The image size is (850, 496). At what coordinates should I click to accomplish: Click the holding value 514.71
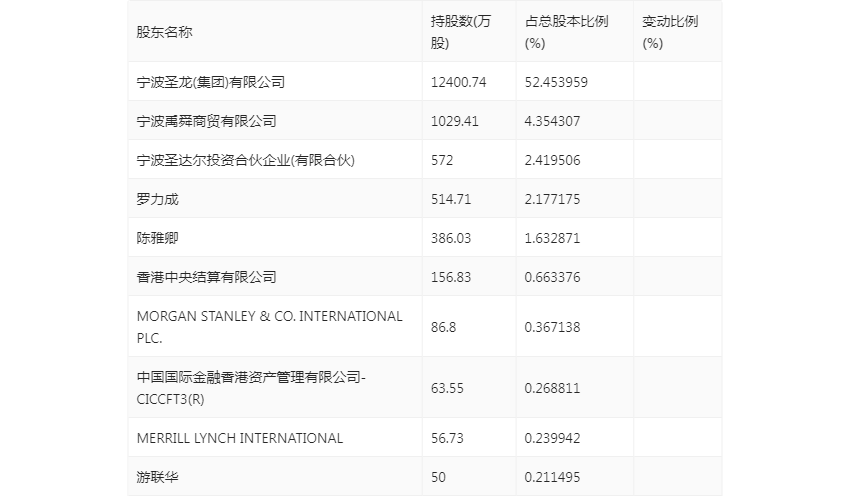tap(451, 199)
